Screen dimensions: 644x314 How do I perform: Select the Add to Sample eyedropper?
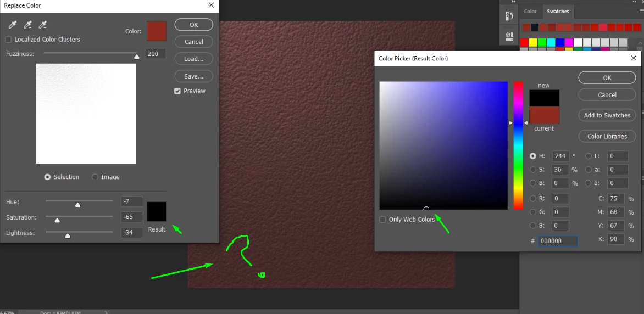27,25
